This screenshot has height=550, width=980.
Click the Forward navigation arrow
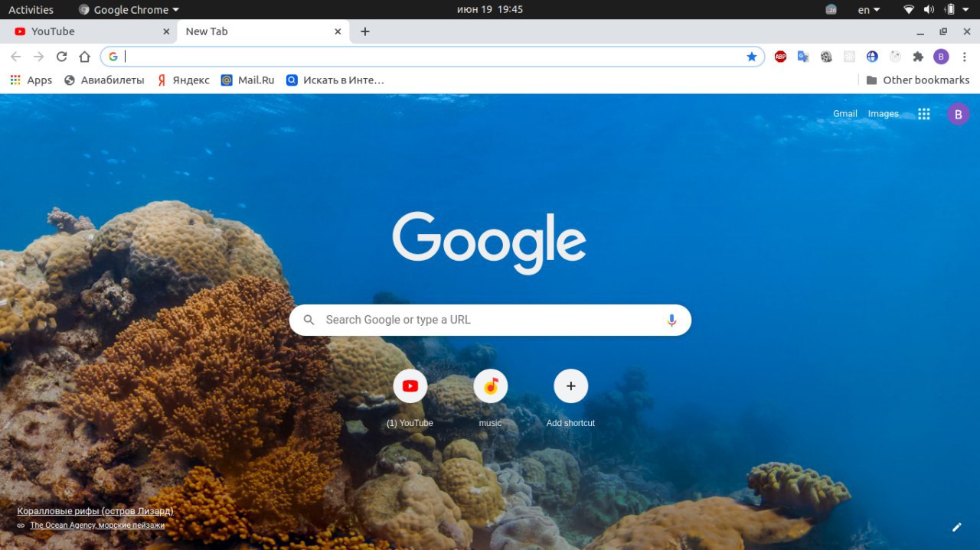(x=39, y=57)
